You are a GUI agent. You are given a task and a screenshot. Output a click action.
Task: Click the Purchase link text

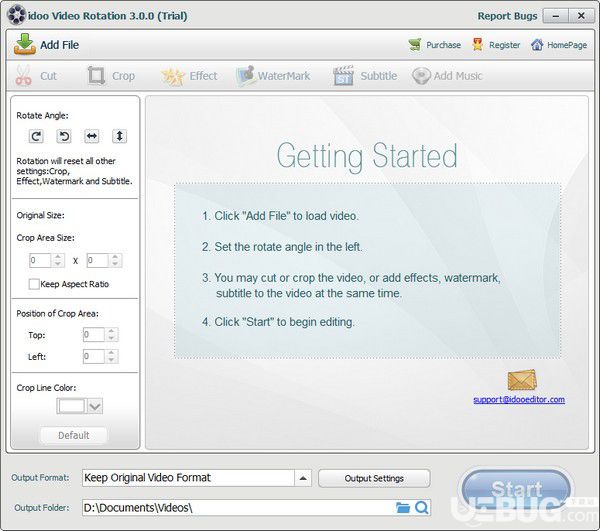coord(443,45)
